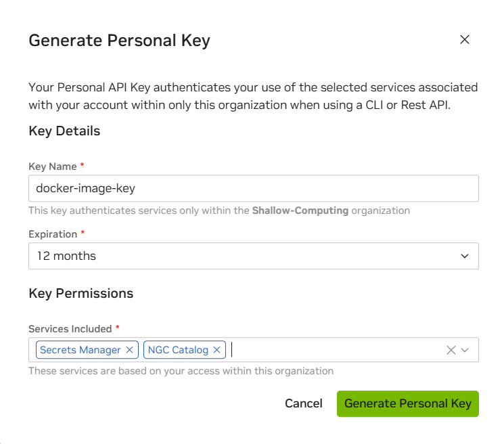Place cursor in Services Included box

pos(334,350)
